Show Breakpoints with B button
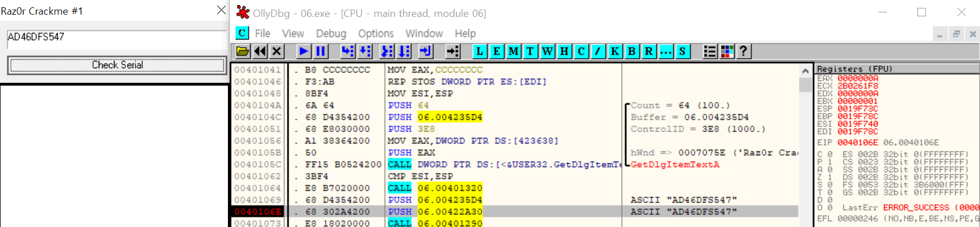Image resolution: width=980 pixels, height=227 pixels. click(x=632, y=52)
